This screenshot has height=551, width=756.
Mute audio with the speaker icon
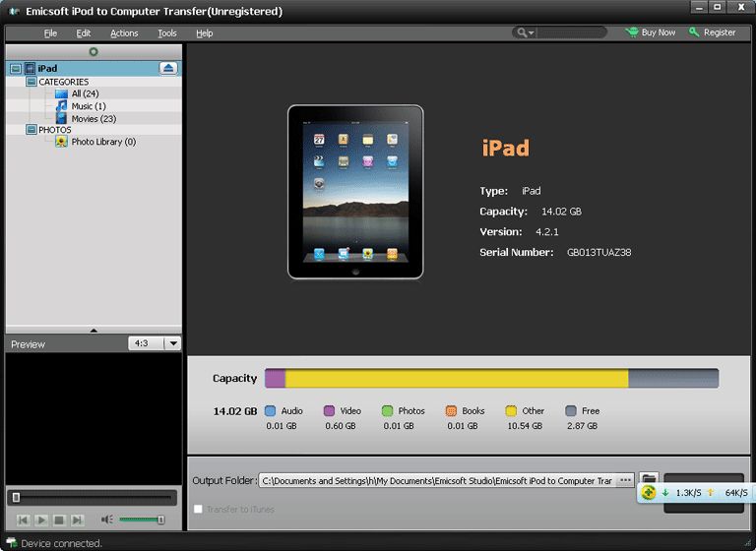107,520
